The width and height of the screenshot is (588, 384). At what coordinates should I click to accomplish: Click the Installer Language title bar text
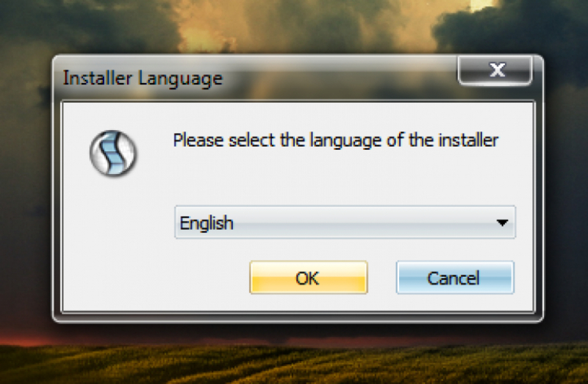(143, 79)
